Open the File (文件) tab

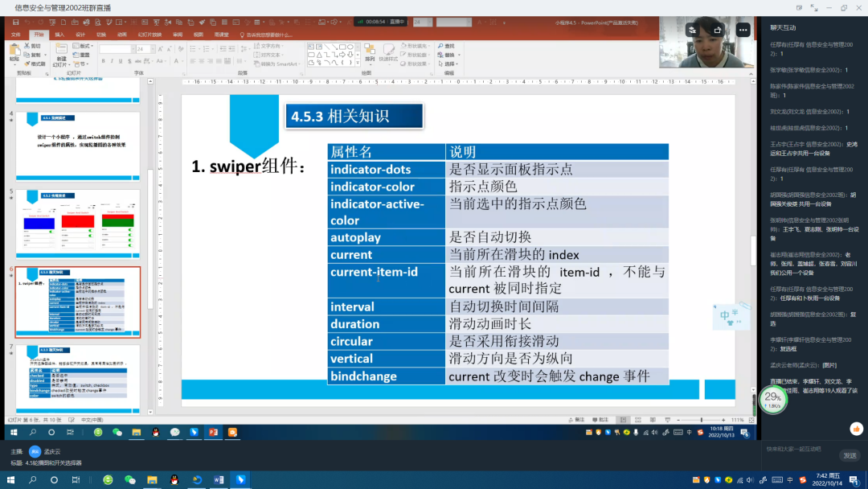(x=15, y=35)
